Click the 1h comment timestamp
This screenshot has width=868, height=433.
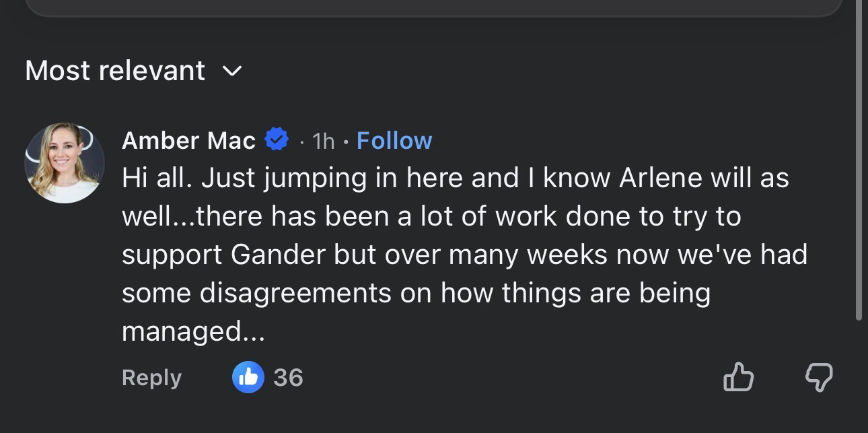(x=323, y=141)
